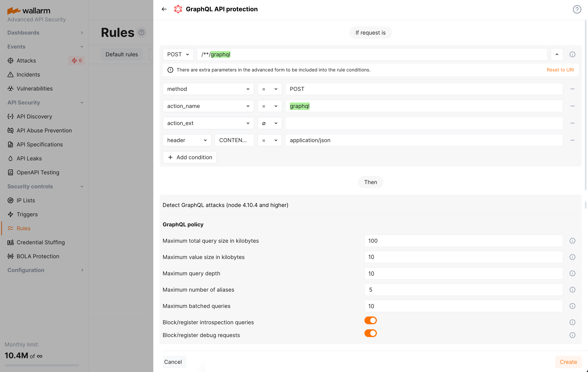Click the Maximum number of aliases field
The height and width of the screenshot is (372, 588).
(463, 290)
